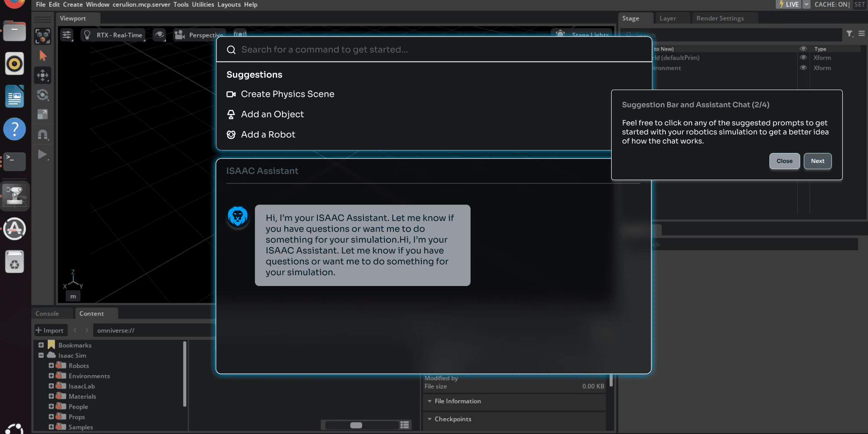
Task: Collapse the Checkpoints section
Action: (429, 419)
